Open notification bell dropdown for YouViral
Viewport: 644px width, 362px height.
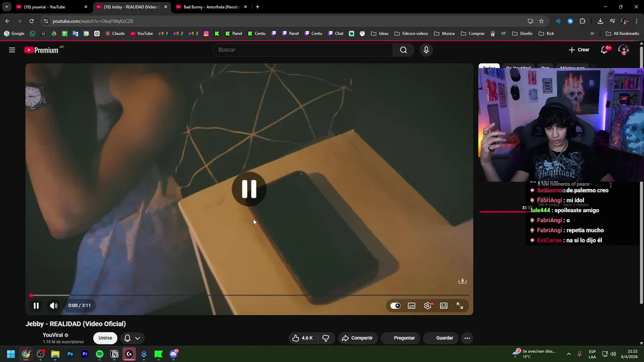point(132,338)
